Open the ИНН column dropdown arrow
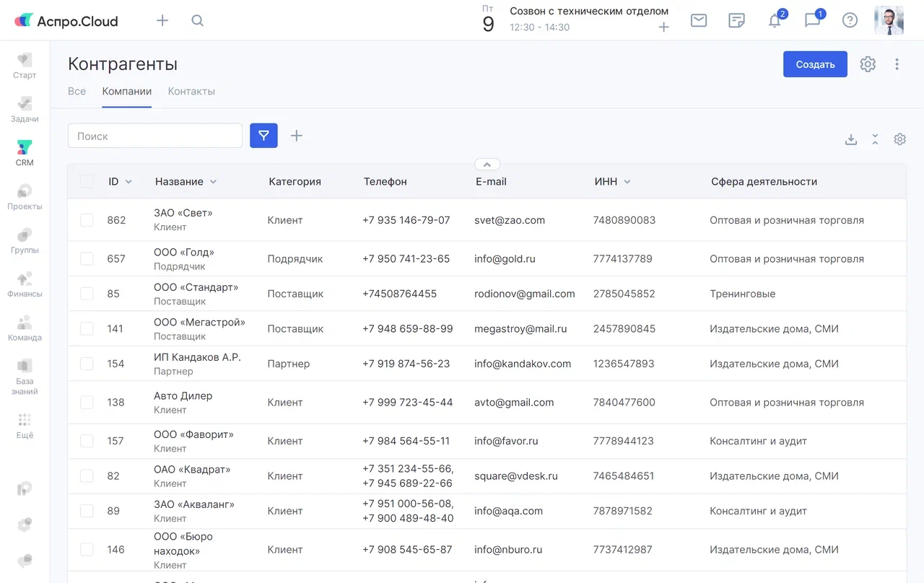Viewport: 924px width, 583px height. (x=627, y=182)
